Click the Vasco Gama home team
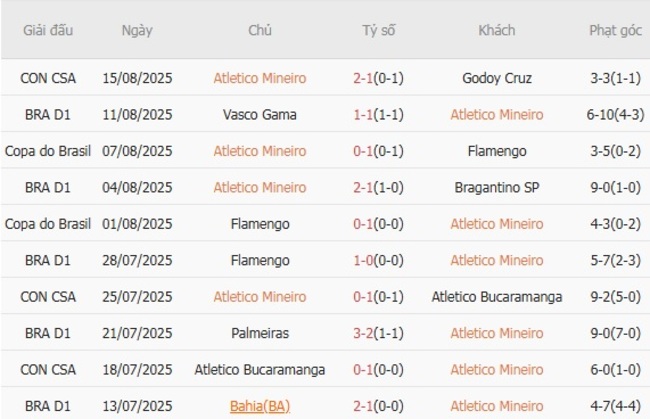650x419 pixels. point(259,115)
